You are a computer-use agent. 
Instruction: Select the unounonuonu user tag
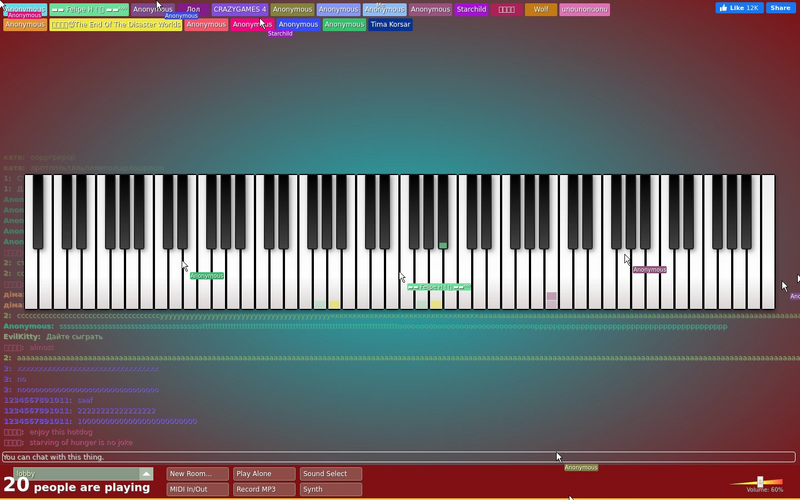pos(584,10)
